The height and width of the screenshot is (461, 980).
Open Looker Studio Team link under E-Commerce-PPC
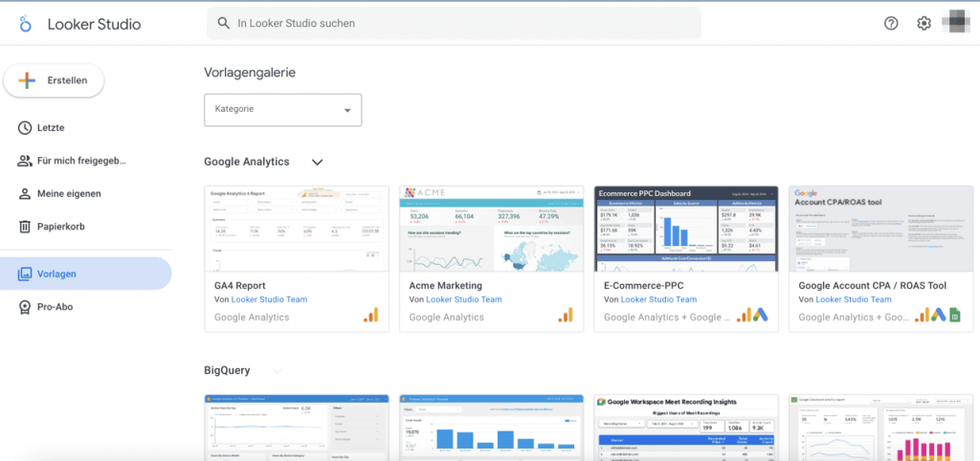658,299
